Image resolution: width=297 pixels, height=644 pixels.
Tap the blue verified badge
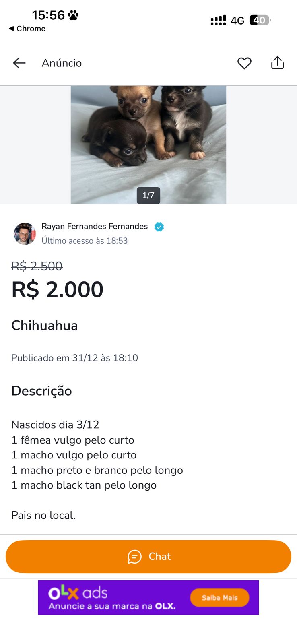pyautogui.click(x=159, y=227)
